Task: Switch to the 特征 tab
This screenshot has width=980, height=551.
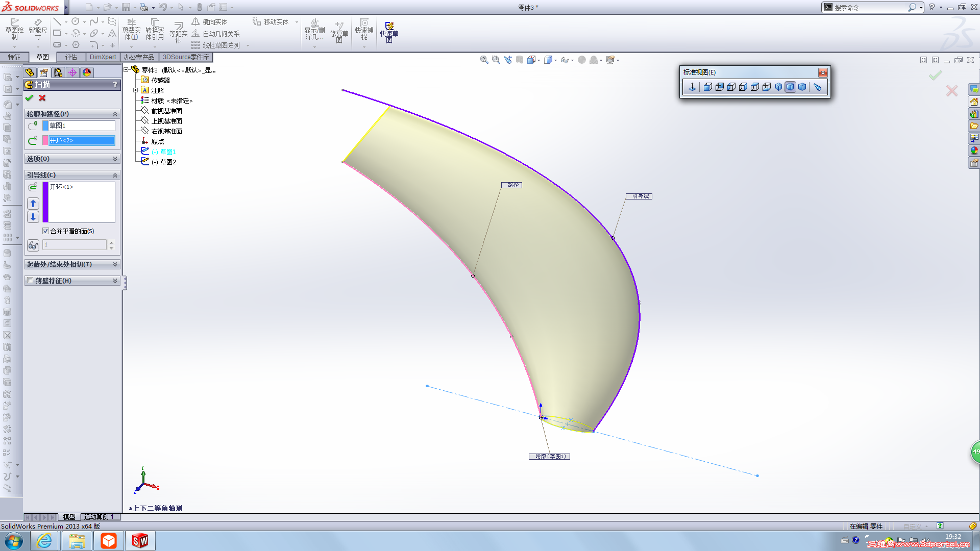Action: point(14,57)
